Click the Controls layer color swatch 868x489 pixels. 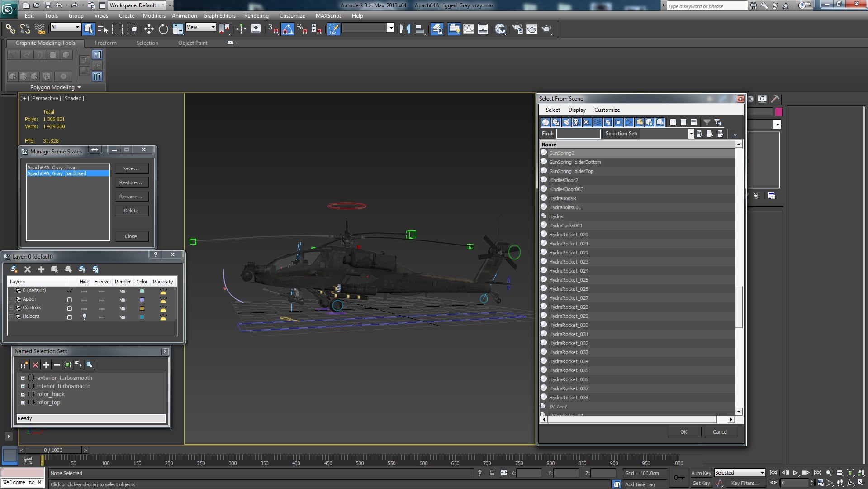click(142, 308)
